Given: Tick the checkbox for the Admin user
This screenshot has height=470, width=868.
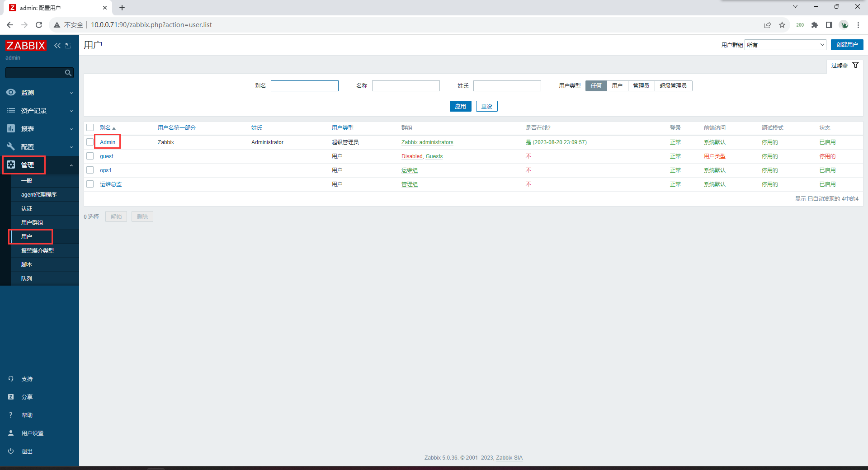Looking at the screenshot, I should tap(90, 142).
